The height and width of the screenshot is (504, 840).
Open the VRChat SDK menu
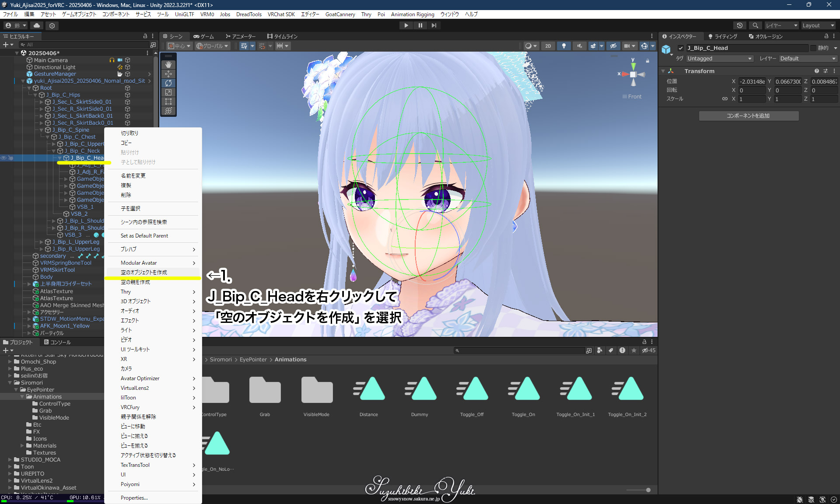pyautogui.click(x=281, y=14)
